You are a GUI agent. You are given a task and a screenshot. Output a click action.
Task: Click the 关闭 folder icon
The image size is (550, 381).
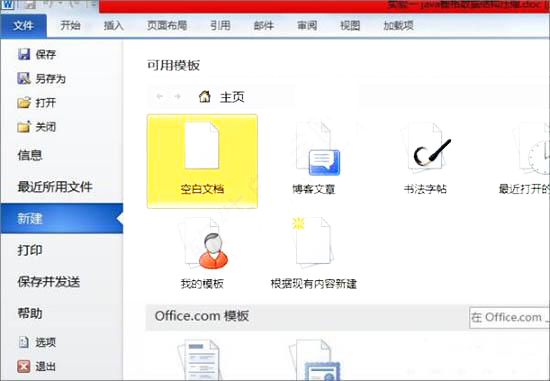coord(24,127)
